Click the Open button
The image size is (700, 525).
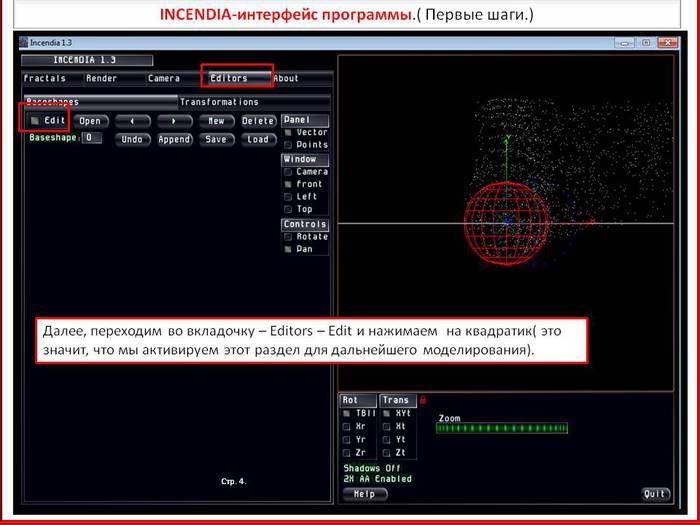pos(90,121)
